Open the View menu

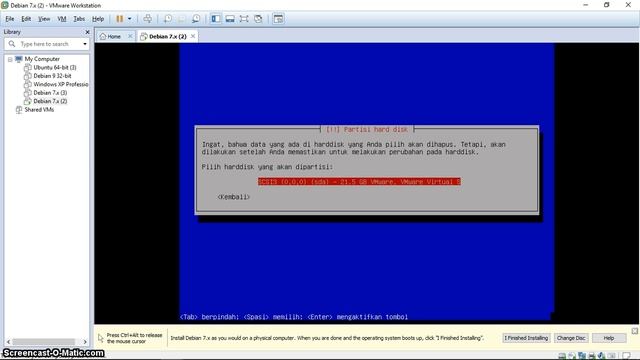point(44,19)
